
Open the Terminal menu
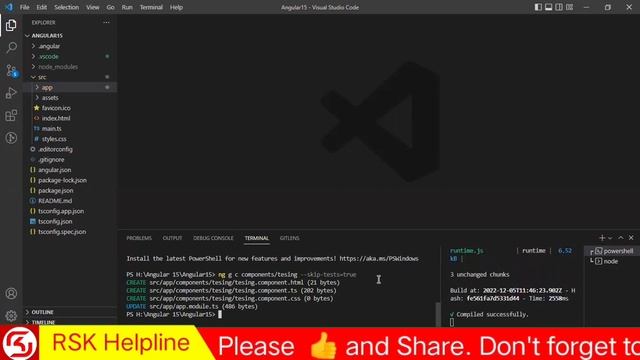(151, 7)
